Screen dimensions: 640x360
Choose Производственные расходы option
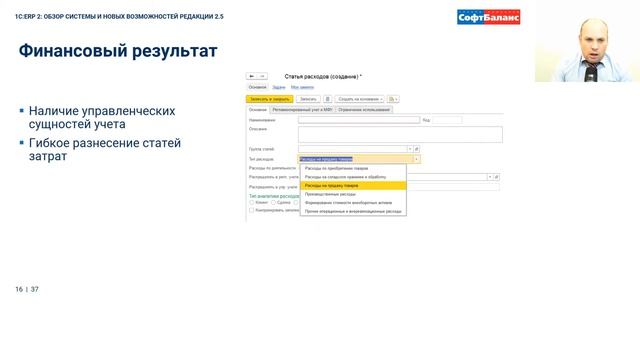(x=353, y=194)
